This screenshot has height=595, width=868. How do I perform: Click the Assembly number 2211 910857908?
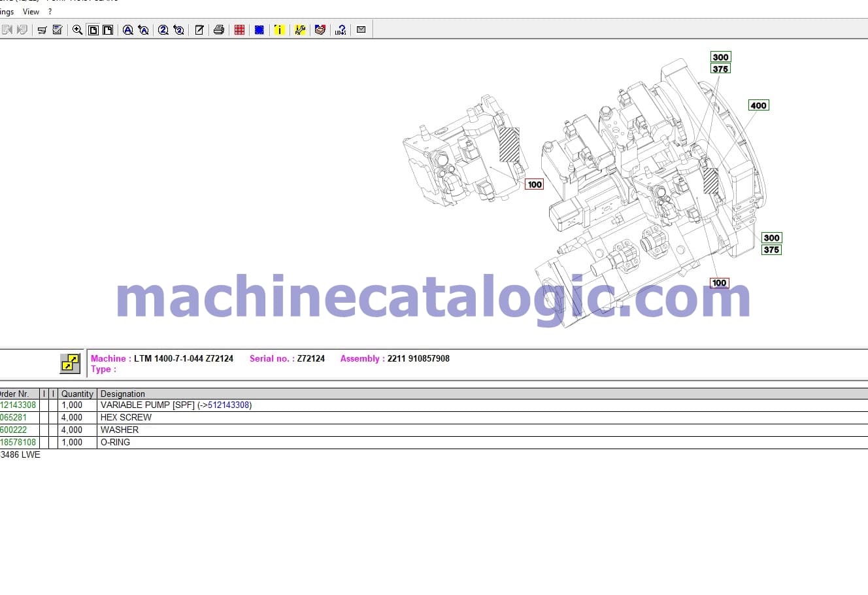[x=418, y=358]
